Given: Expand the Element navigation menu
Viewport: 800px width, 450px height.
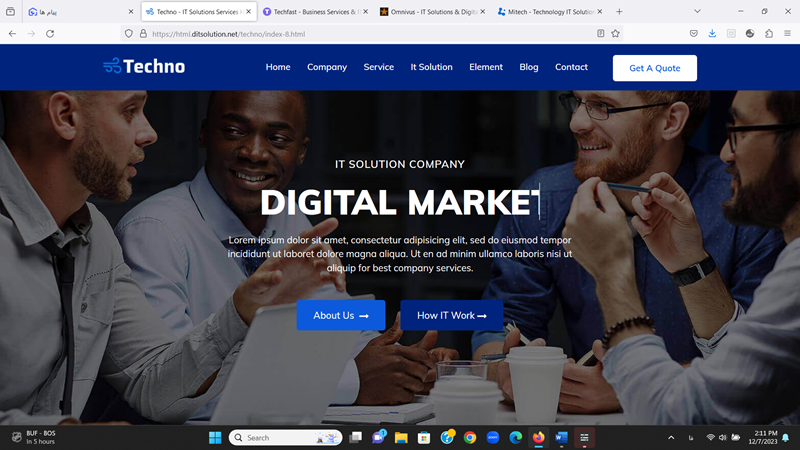Looking at the screenshot, I should click(486, 67).
